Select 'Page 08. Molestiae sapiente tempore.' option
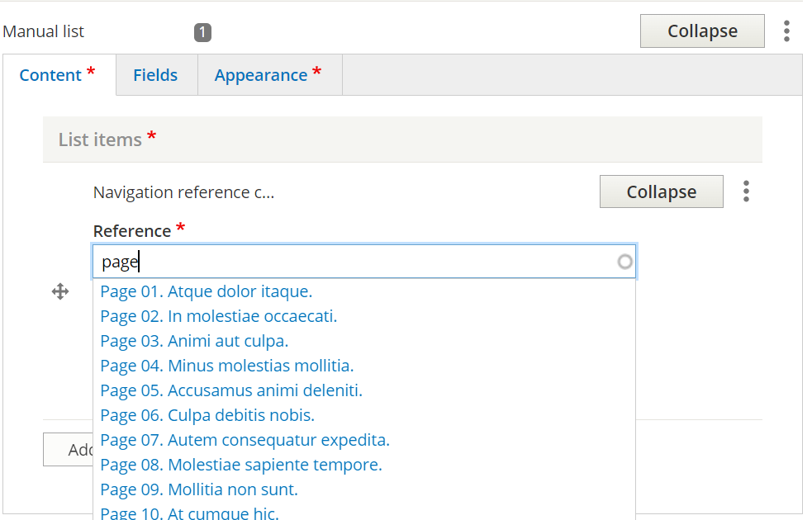Screen dimensions: 812x520 pyautogui.click(x=241, y=465)
